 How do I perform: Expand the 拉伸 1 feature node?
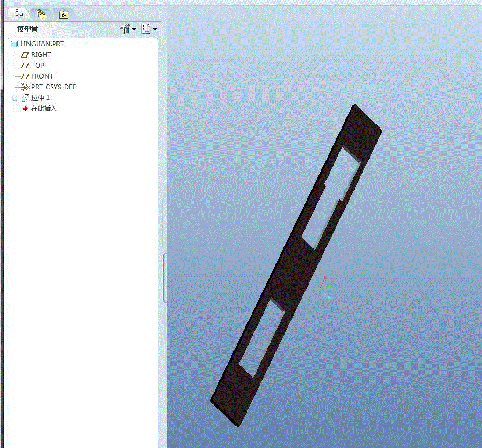click(x=15, y=98)
